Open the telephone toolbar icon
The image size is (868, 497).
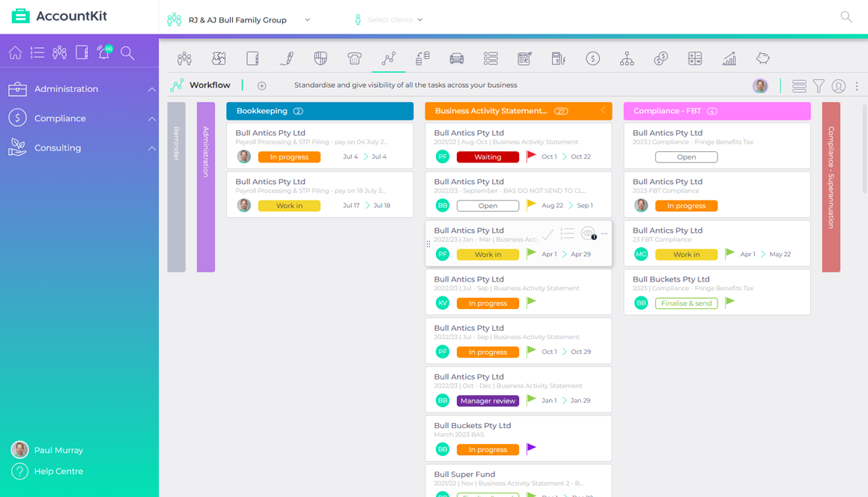pos(354,58)
